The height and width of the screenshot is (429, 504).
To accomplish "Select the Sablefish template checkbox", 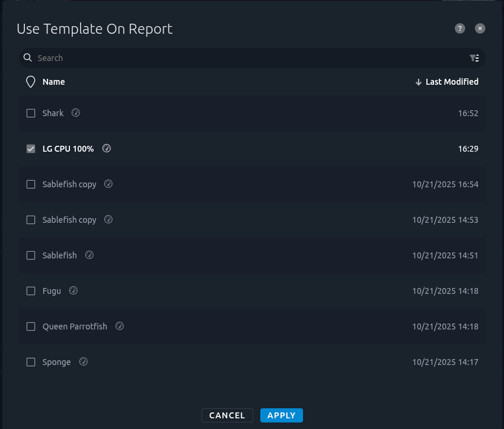I will click(x=31, y=255).
